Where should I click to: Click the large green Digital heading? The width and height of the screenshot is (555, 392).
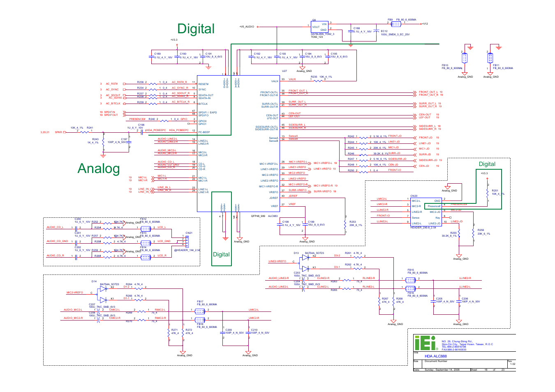pyautogui.click(x=196, y=28)
